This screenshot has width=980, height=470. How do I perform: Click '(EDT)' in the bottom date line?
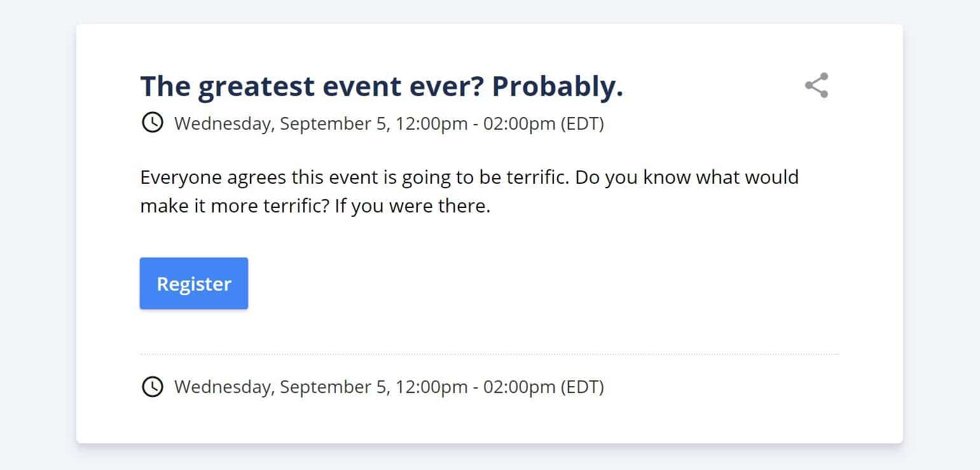(x=582, y=387)
